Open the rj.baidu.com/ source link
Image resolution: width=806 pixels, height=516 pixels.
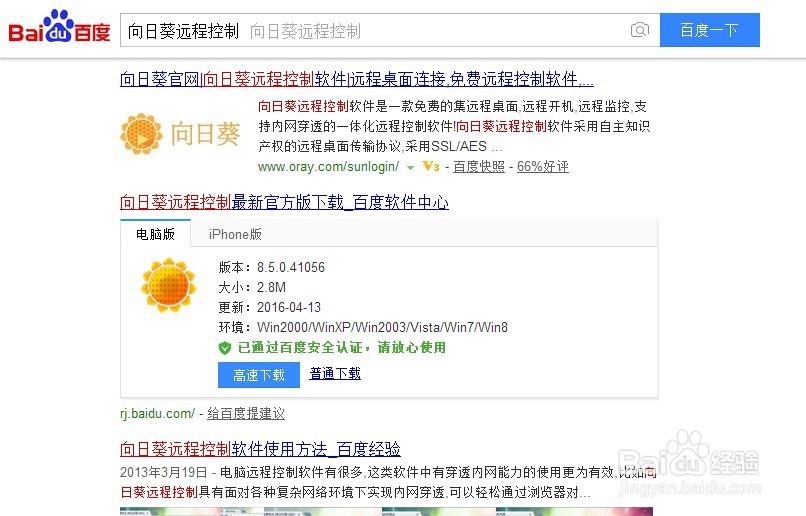click(158, 413)
